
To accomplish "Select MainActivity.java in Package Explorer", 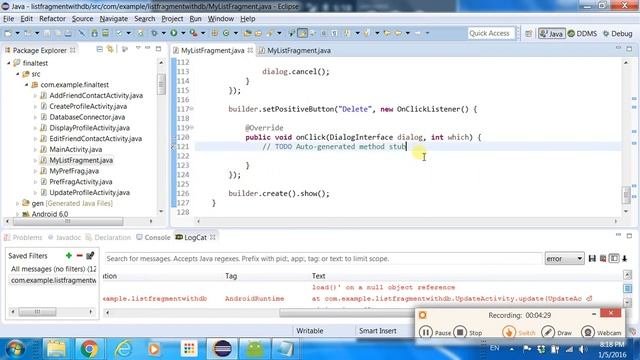I will (76, 149).
